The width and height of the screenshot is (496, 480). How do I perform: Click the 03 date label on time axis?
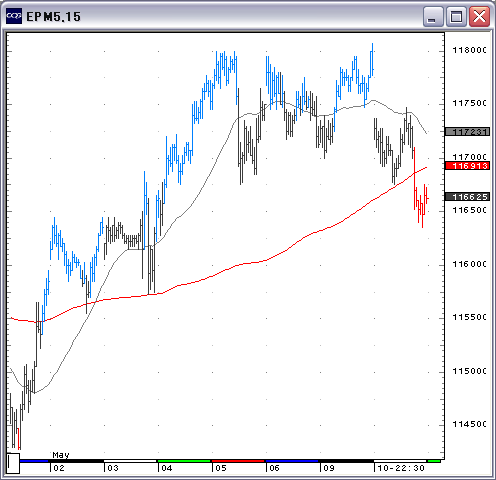(x=113, y=468)
